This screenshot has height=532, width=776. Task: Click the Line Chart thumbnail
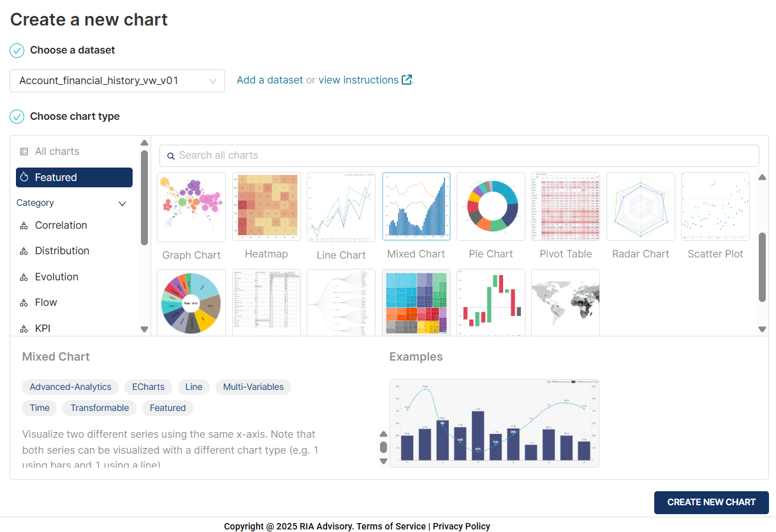(x=341, y=207)
